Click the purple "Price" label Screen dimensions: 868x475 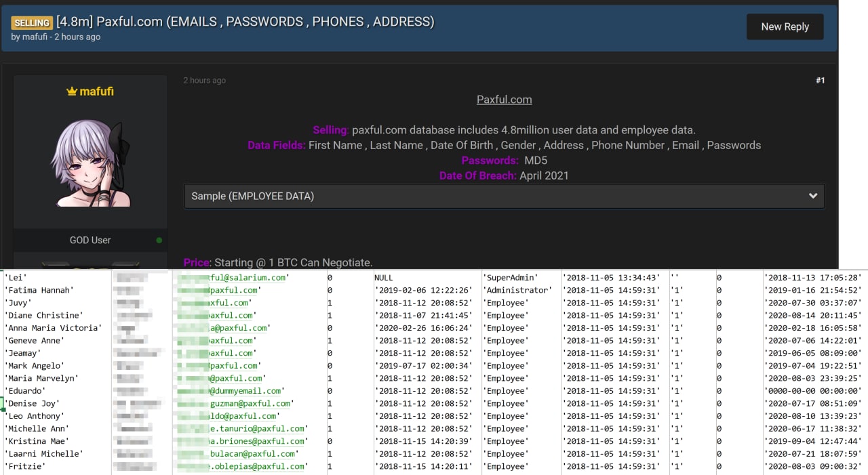(x=197, y=262)
